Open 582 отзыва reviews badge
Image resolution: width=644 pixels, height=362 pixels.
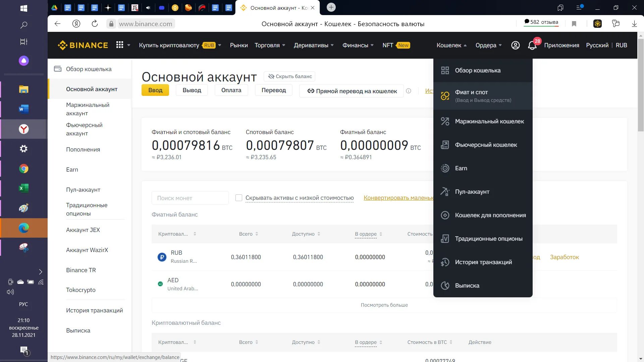pyautogui.click(x=541, y=22)
